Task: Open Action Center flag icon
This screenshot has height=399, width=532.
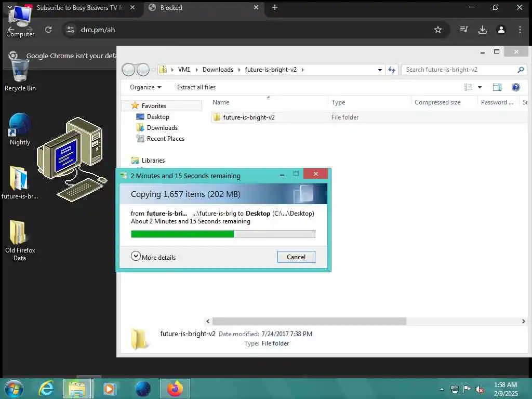Action: tap(467, 389)
